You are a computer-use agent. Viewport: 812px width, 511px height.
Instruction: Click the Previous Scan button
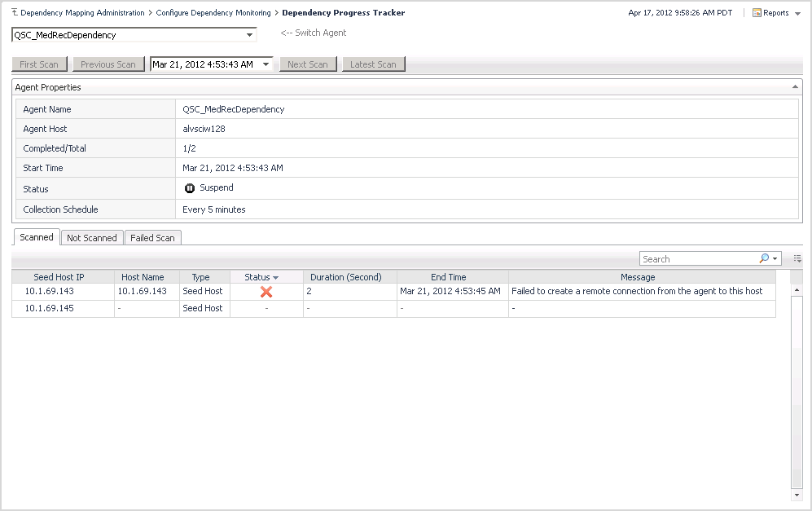coord(108,64)
